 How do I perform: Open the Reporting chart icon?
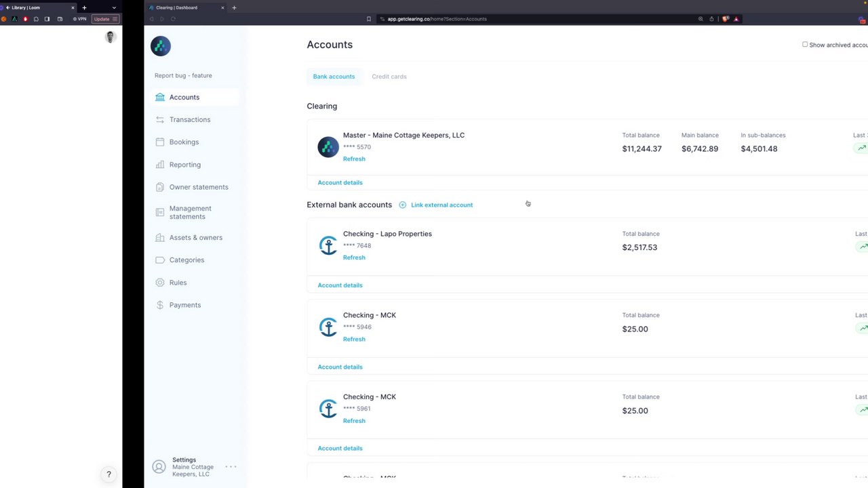tap(160, 165)
